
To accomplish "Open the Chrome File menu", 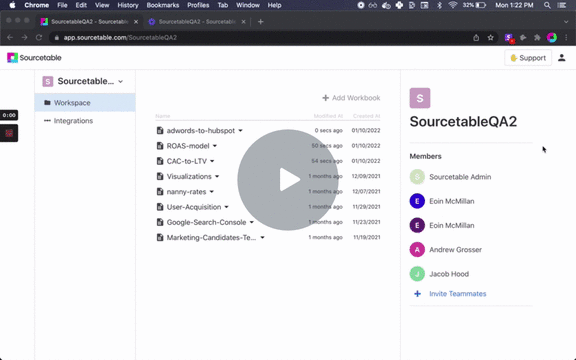I will [x=62, y=5].
